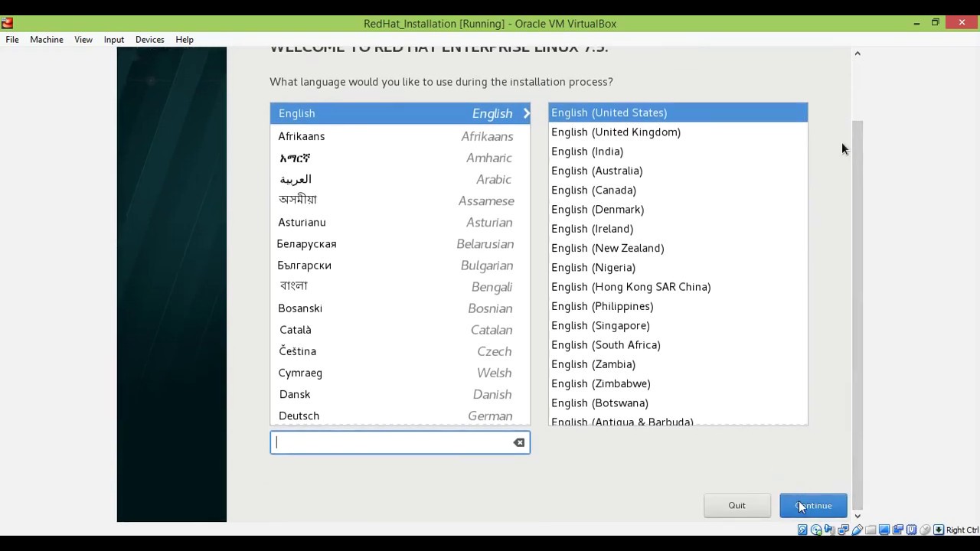Choose English (Zimbabwe) locale
This screenshot has width=980, height=551.
point(678,383)
